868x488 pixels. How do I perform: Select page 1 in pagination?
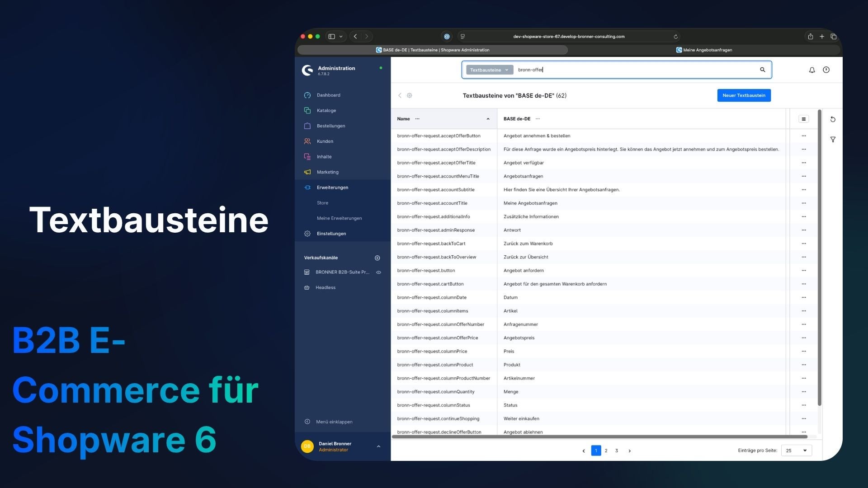point(596,450)
